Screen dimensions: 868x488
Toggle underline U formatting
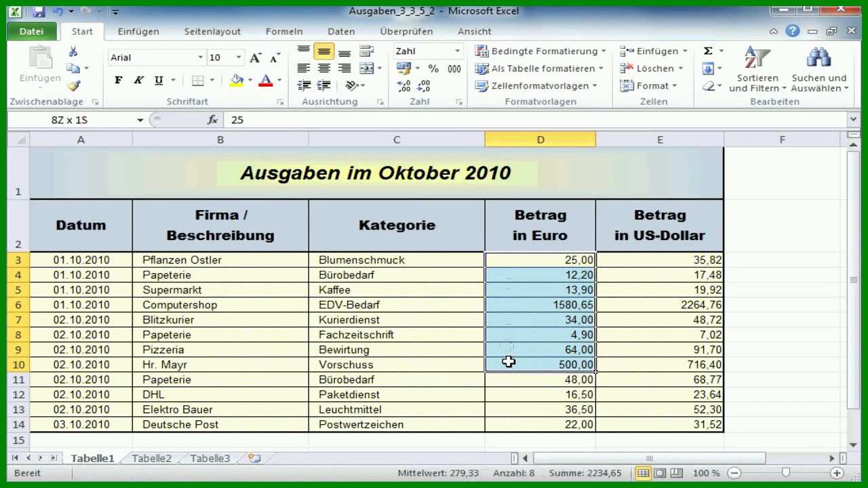pos(159,81)
